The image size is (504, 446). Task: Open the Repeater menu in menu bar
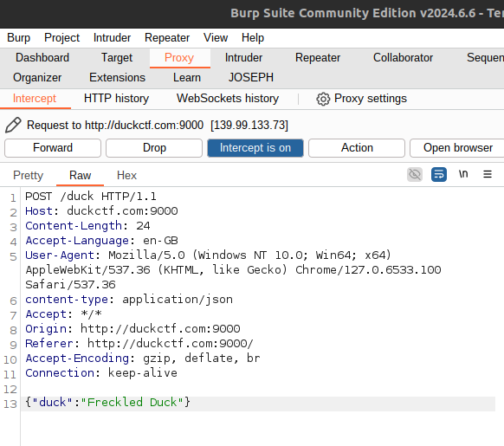click(x=167, y=38)
